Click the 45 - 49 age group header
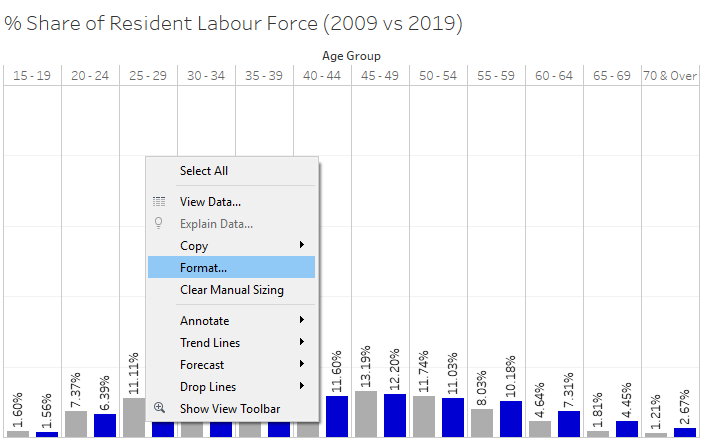 coord(380,76)
